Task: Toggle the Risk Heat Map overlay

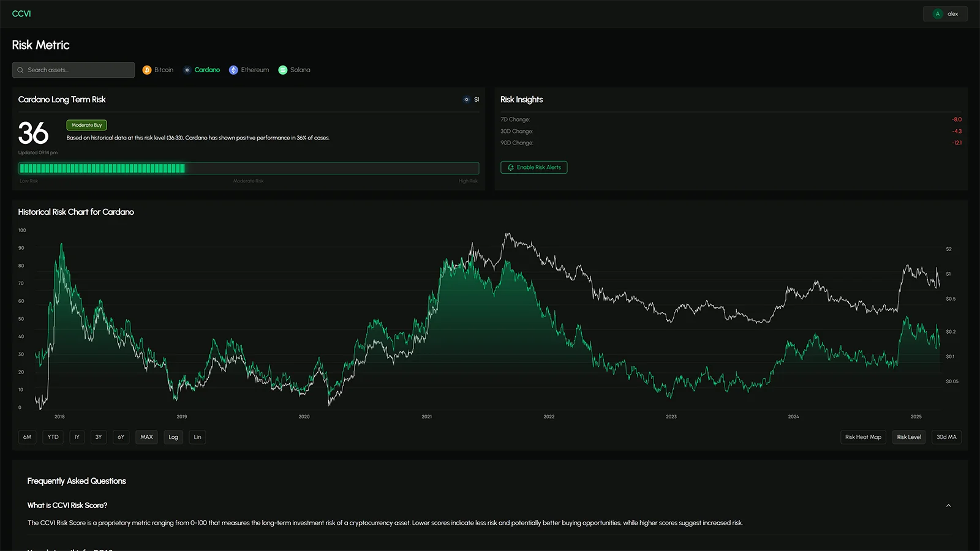Action: pos(862,437)
